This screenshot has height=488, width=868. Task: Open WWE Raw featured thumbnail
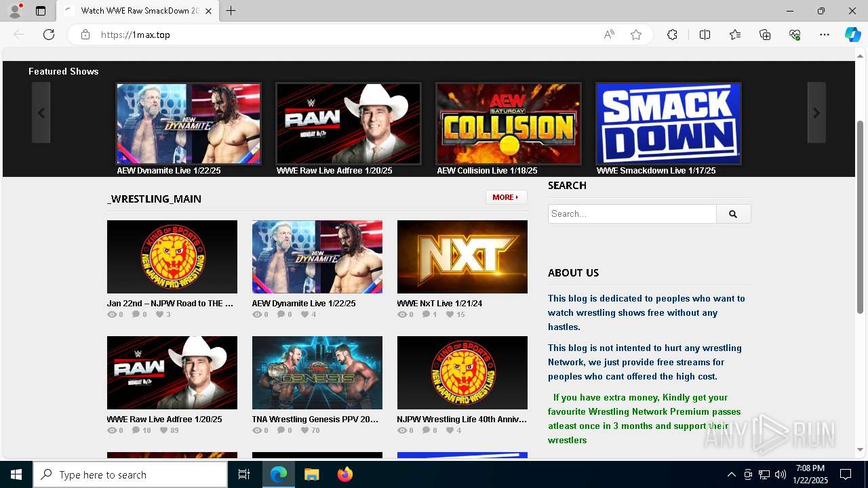pyautogui.click(x=349, y=123)
